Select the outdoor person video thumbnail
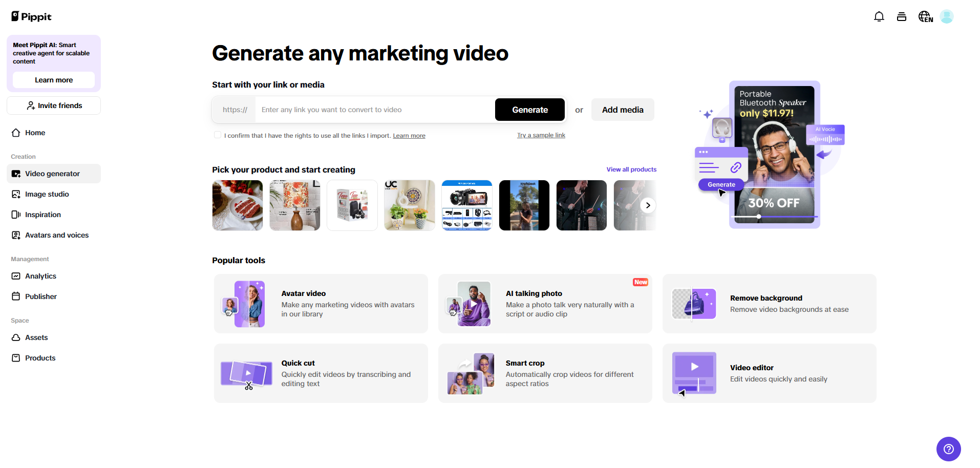This screenshot has height=468, width=980. (524, 205)
